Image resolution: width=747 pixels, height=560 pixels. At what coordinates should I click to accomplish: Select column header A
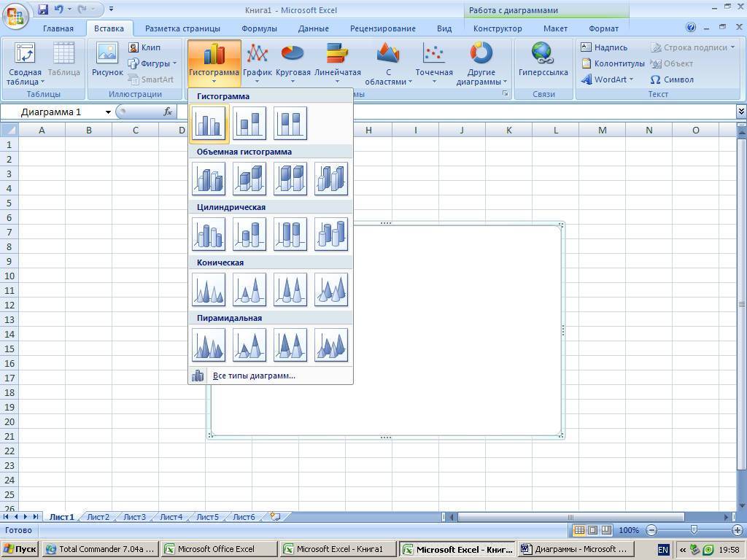coord(42,130)
